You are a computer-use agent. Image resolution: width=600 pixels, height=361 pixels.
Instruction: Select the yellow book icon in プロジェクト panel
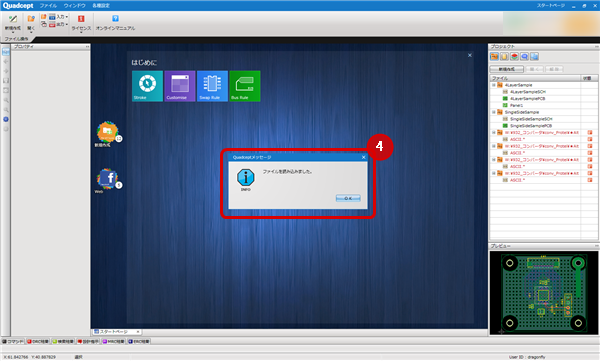[x=504, y=57]
